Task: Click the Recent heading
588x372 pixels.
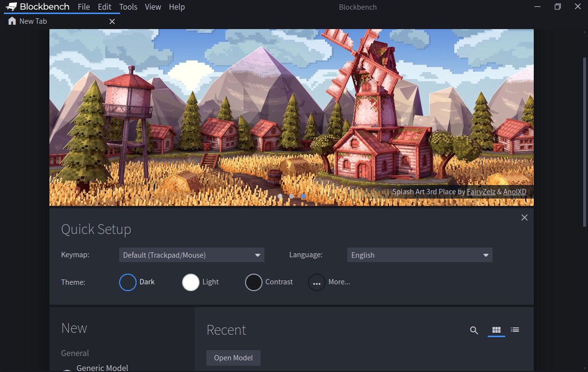Action: click(226, 330)
